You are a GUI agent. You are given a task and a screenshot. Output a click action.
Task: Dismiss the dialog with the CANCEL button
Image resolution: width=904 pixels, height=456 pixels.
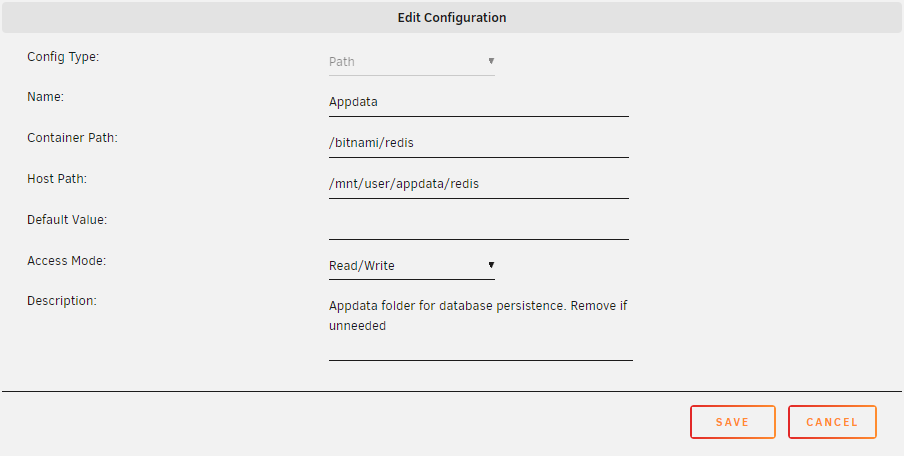point(833,422)
